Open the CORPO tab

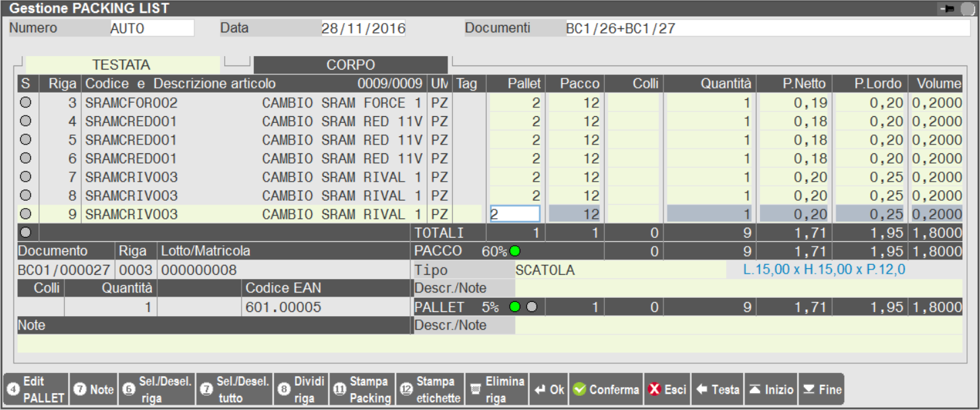350,65
